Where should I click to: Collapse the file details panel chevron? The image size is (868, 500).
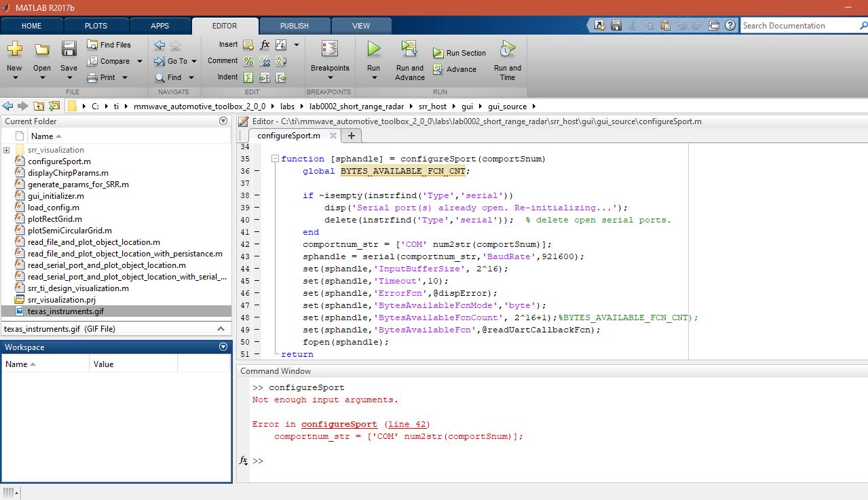(220, 329)
